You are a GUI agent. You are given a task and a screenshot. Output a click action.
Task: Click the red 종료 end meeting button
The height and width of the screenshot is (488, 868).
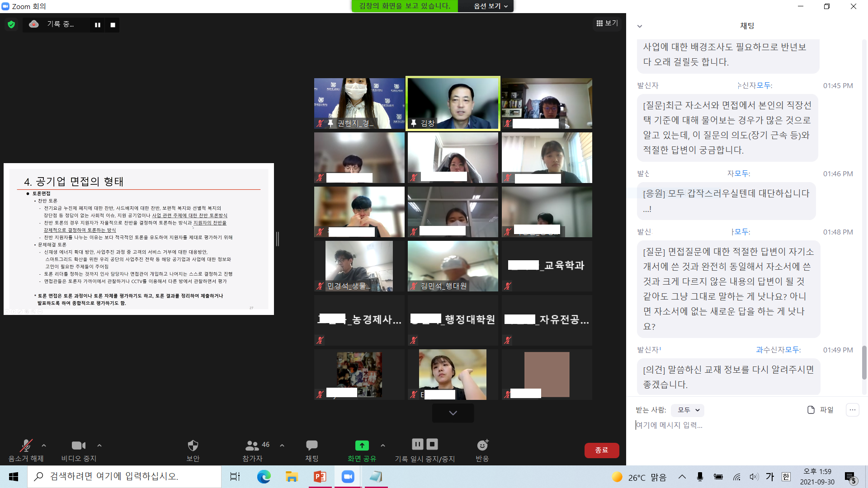tap(601, 450)
